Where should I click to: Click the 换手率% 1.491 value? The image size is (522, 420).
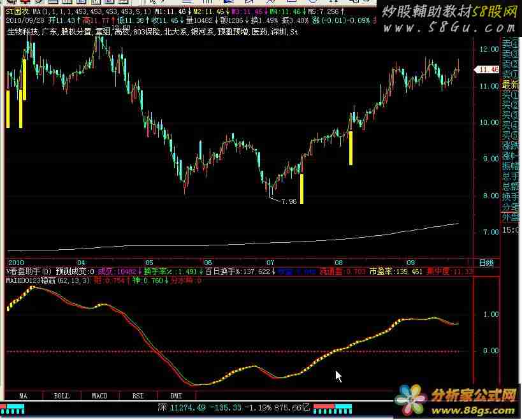click(x=171, y=272)
